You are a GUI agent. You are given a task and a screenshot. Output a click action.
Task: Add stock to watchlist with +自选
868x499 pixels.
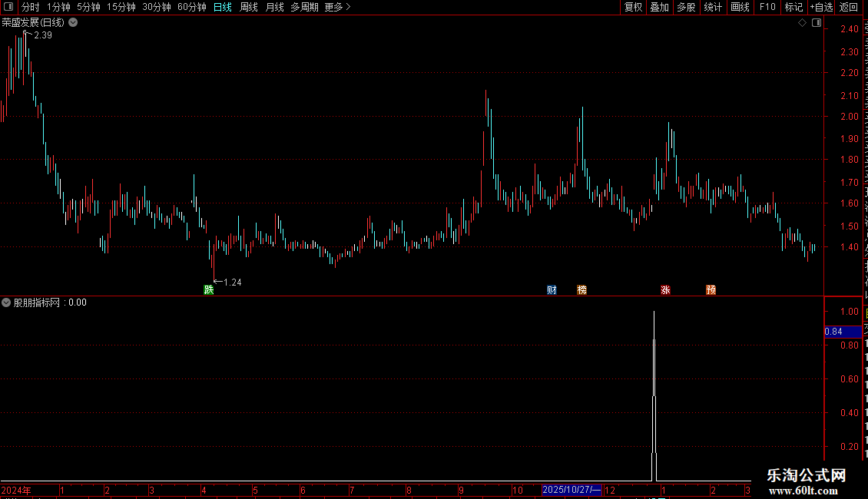(x=821, y=7)
